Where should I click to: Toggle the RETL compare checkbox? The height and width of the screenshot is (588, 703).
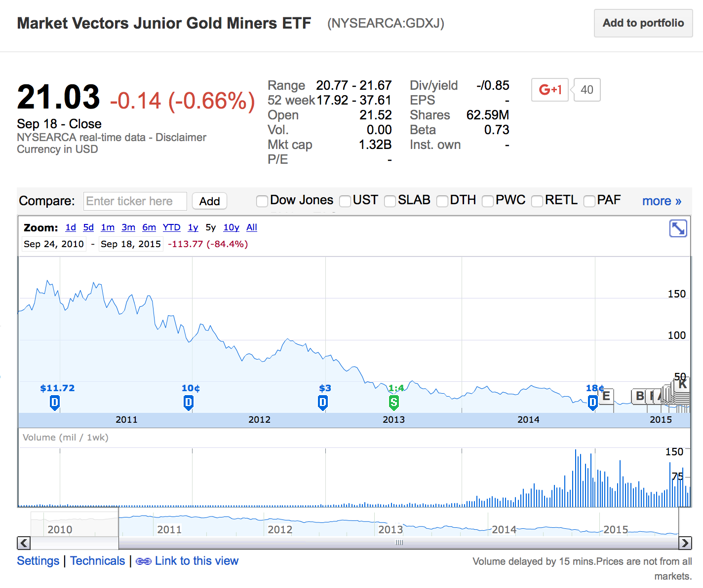pos(537,201)
